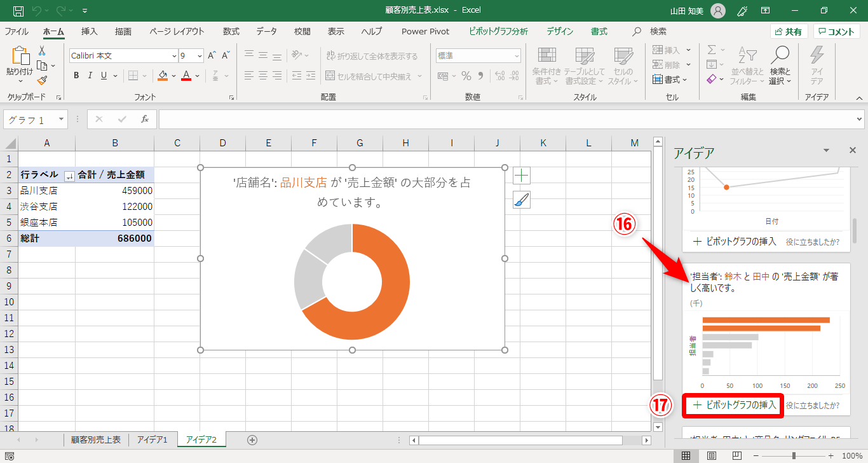Open the 行ラベル filter dropdown in A2
Viewport: 868px width, 463px height.
pos(70,176)
